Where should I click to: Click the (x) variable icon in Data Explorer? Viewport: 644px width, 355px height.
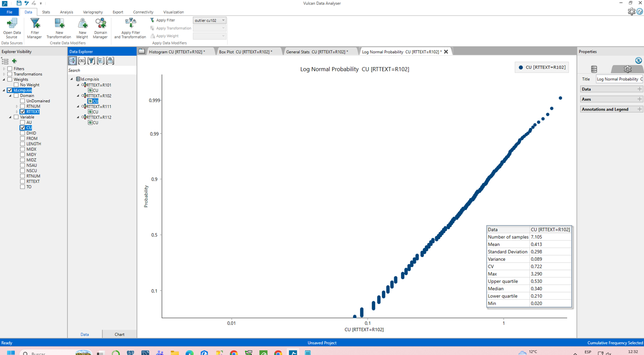[x=82, y=61]
